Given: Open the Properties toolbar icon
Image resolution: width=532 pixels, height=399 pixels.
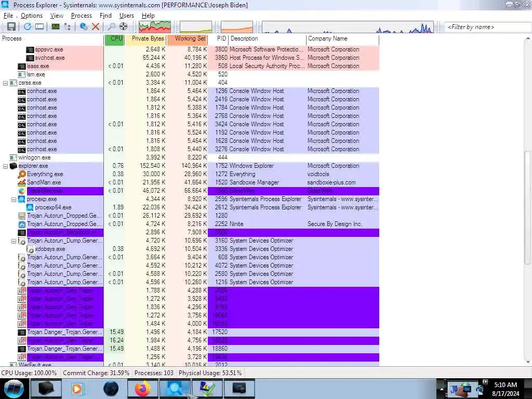Looking at the screenshot, I should click(84, 26).
